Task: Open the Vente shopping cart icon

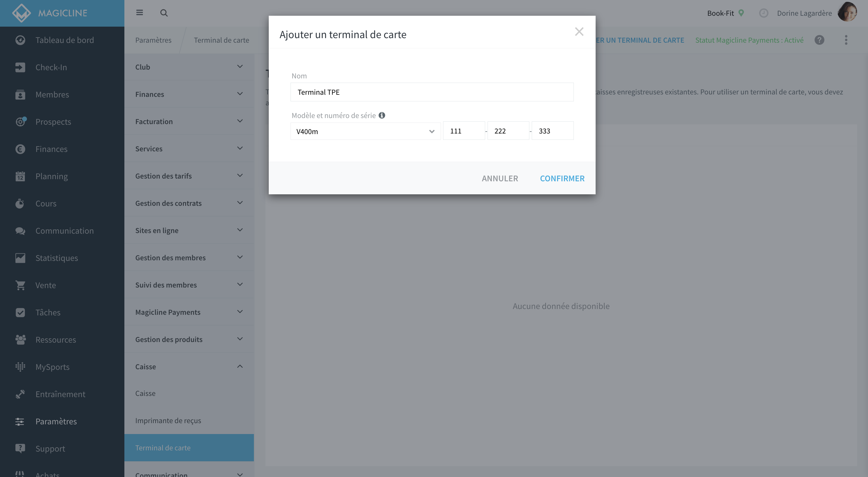Action: 20,285
